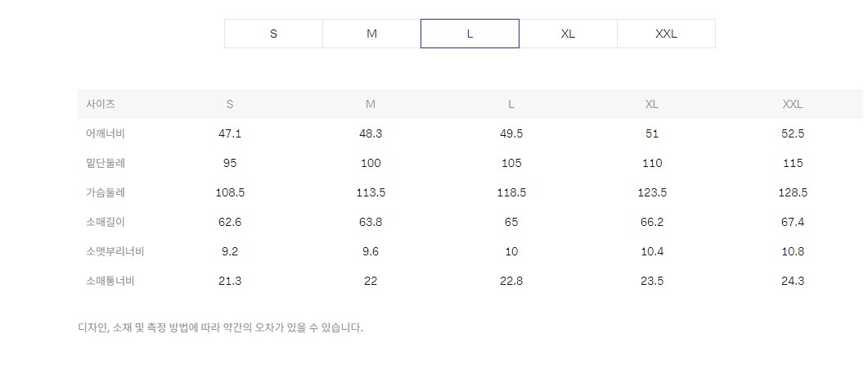Screen dimensions: 868x370
Task: Click the 118.5 chest measurement cell
Action: point(511,192)
